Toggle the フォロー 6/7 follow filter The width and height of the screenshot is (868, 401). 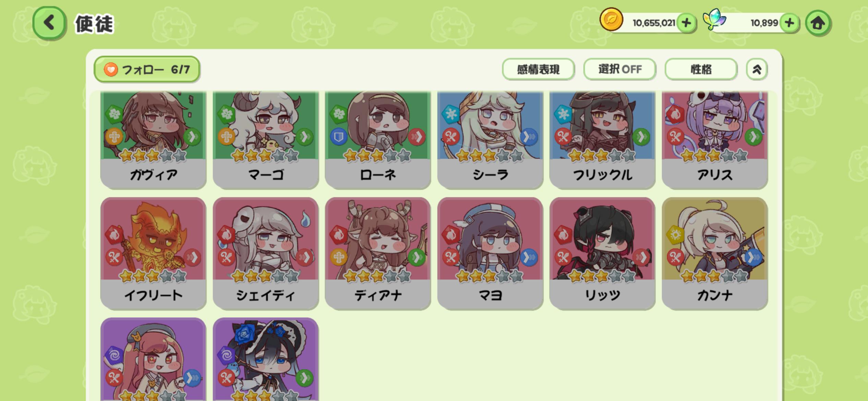pyautogui.click(x=147, y=70)
